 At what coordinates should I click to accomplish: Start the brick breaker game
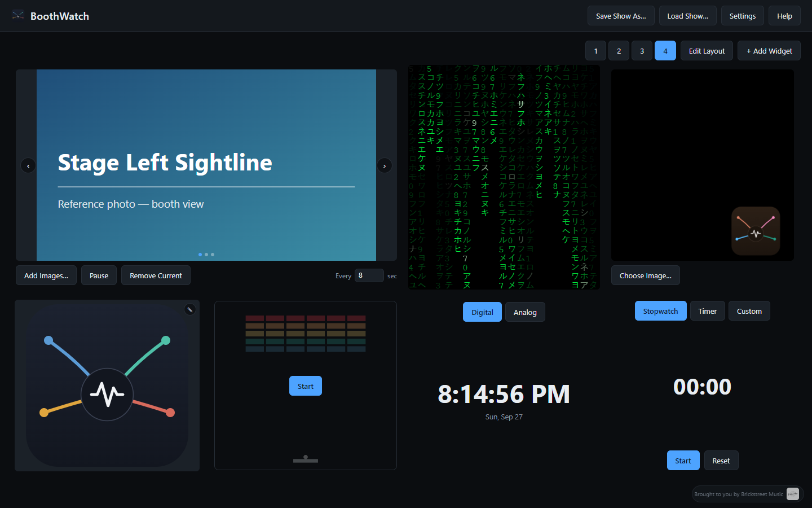306,386
